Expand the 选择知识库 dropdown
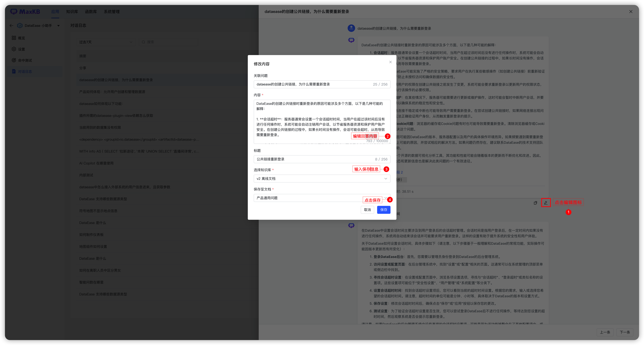 click(322, 178)
